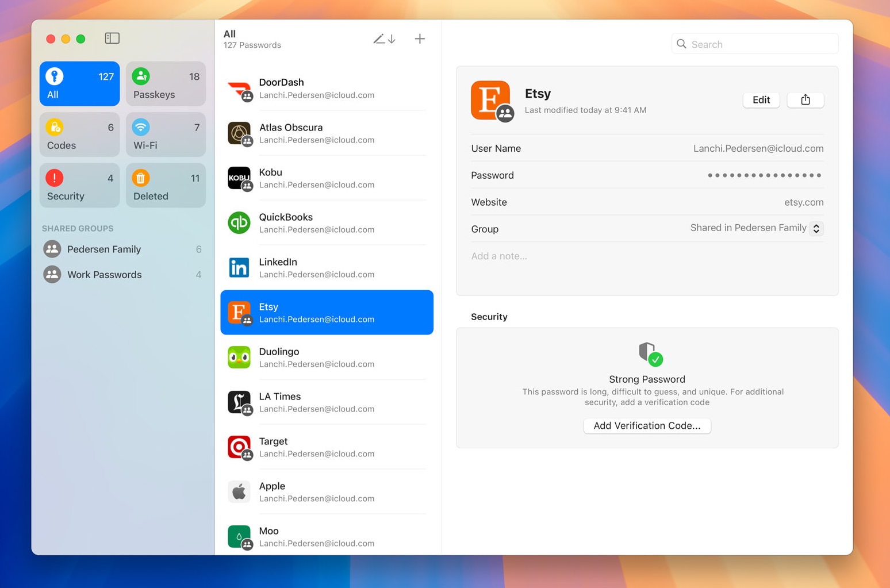The image size is (890, 588).
Task: Click the QuickBooks app icon
Action: 239,223
